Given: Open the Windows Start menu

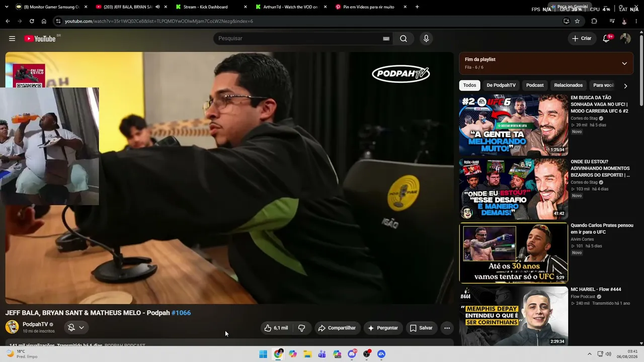Looking at the screenshot, I should (x=263, y=354).
